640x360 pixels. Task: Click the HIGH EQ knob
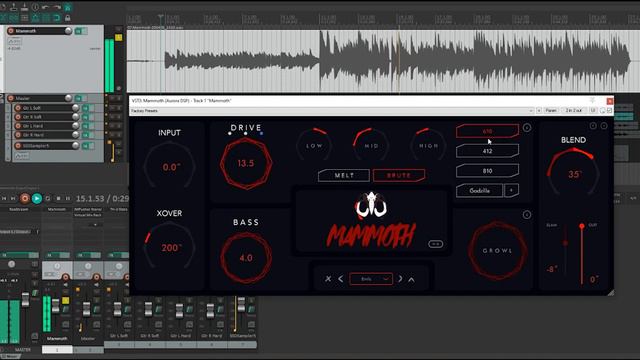pyautogui.click(x=428, y=145)
